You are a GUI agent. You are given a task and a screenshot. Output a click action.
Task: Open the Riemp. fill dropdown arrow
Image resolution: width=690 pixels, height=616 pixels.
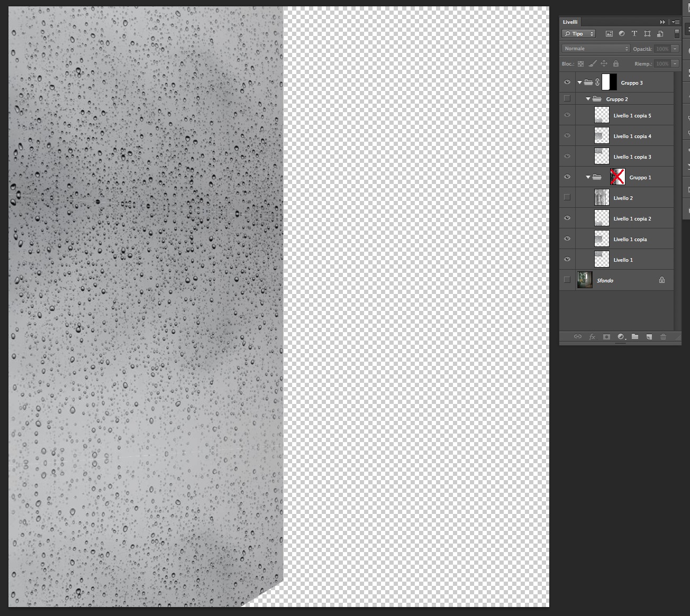tap(675, 63)
